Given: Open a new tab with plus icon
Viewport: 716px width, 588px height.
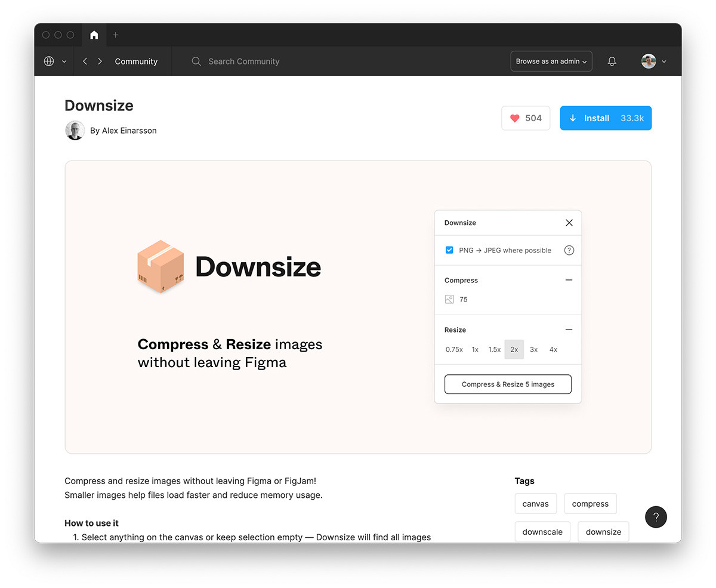Looking at the screenshot, I should [116, 35].
